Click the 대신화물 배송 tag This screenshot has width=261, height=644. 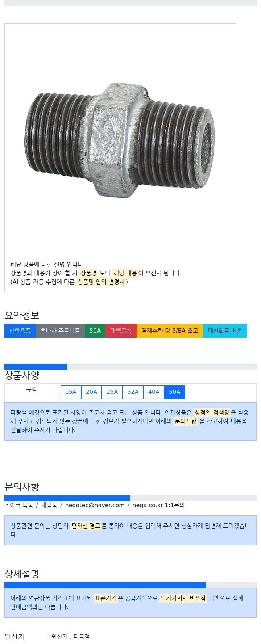coord(225,331)
